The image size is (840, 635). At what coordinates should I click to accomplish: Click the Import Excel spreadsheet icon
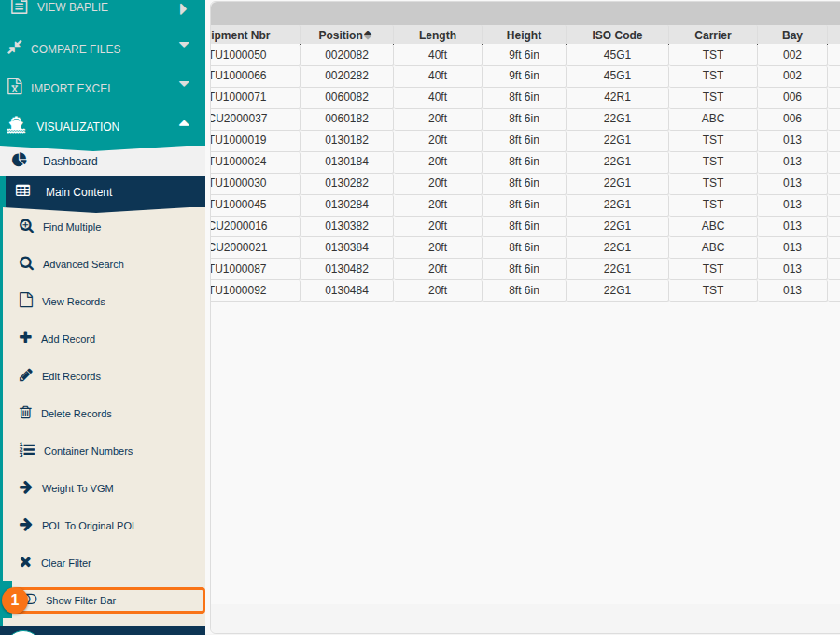tap(15, 86)
